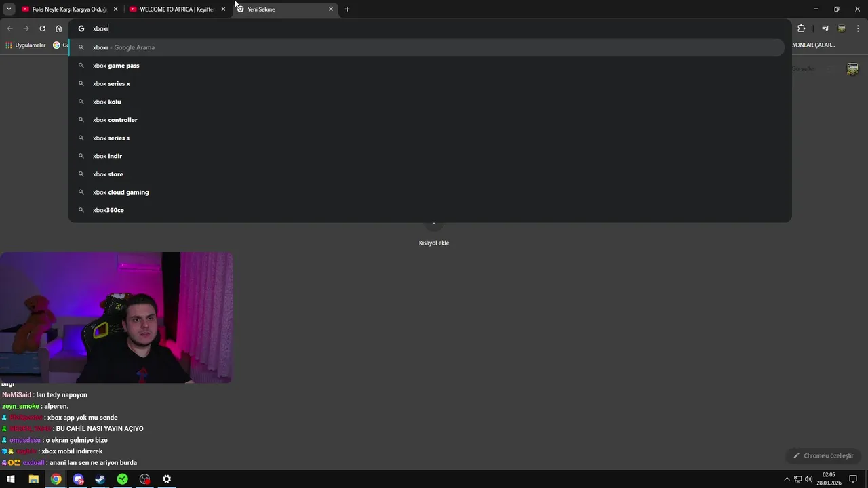The height and width of the screenshot is (488, 868).
Task: Choose the 'xbox series x' suggestion
Action: coord(427,83)
